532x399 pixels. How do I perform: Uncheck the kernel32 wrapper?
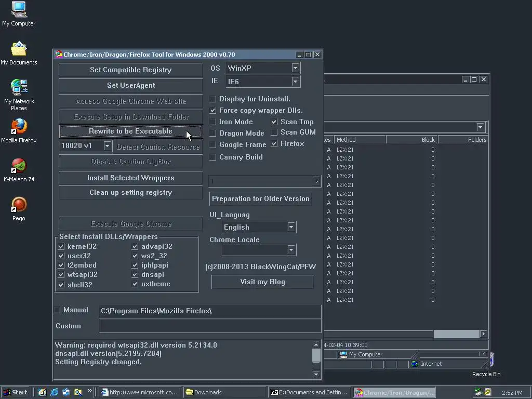61,246
